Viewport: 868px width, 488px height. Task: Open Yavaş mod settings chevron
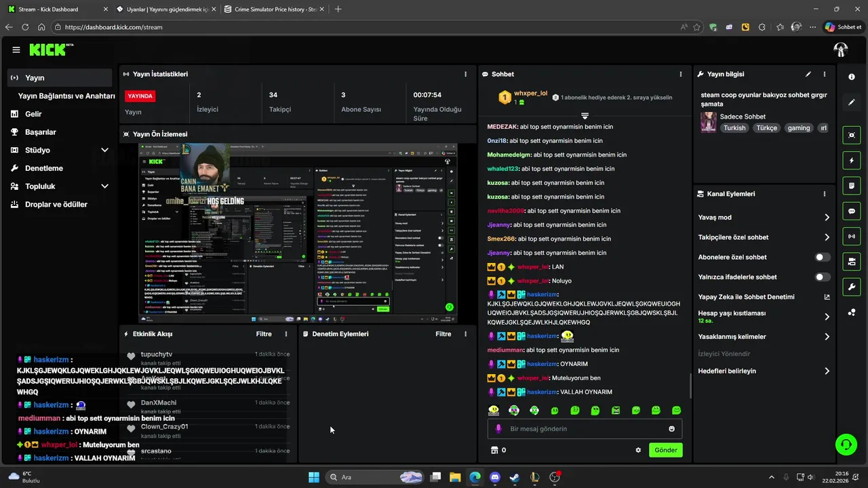point(827,218)
